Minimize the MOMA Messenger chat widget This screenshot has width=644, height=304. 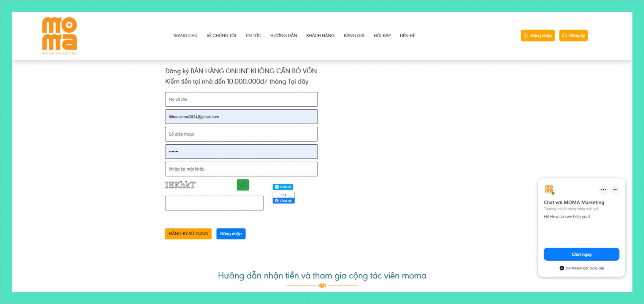pyautogui.click(x=615, y=190)
